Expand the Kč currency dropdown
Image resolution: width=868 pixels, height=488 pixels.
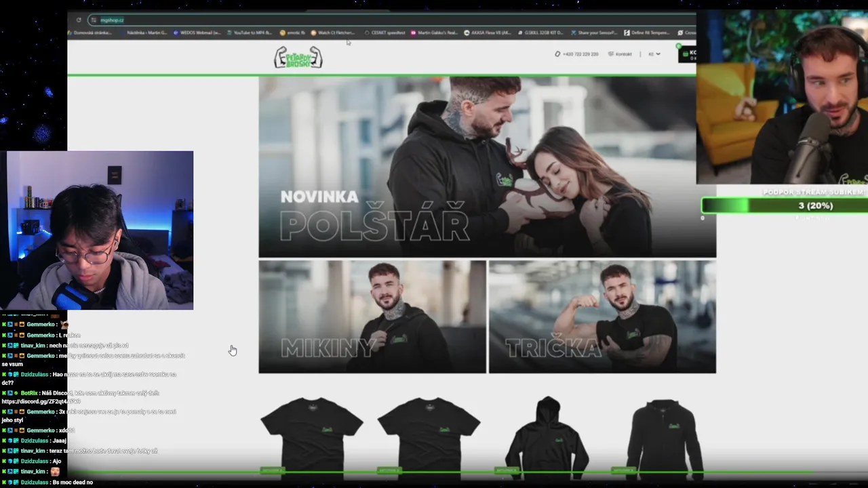(654, 54)
